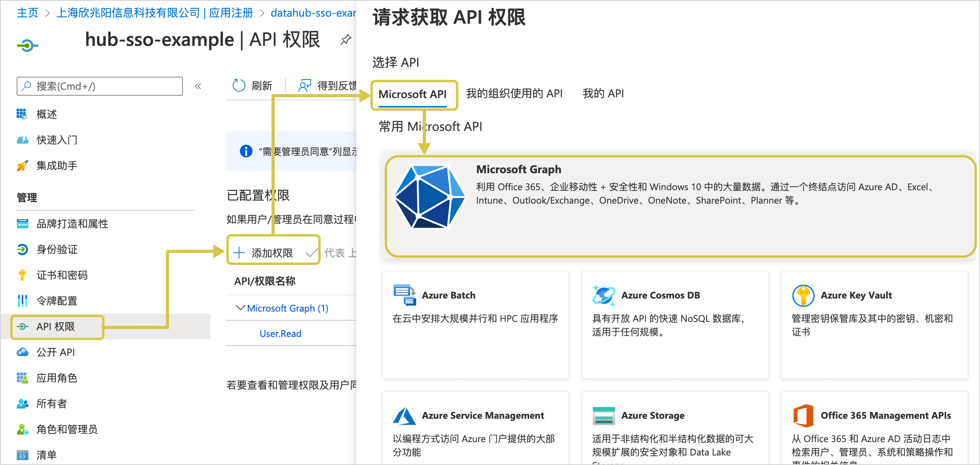
Task: Switch to 我的组织使用的 API tab
Action: (514, 94)
